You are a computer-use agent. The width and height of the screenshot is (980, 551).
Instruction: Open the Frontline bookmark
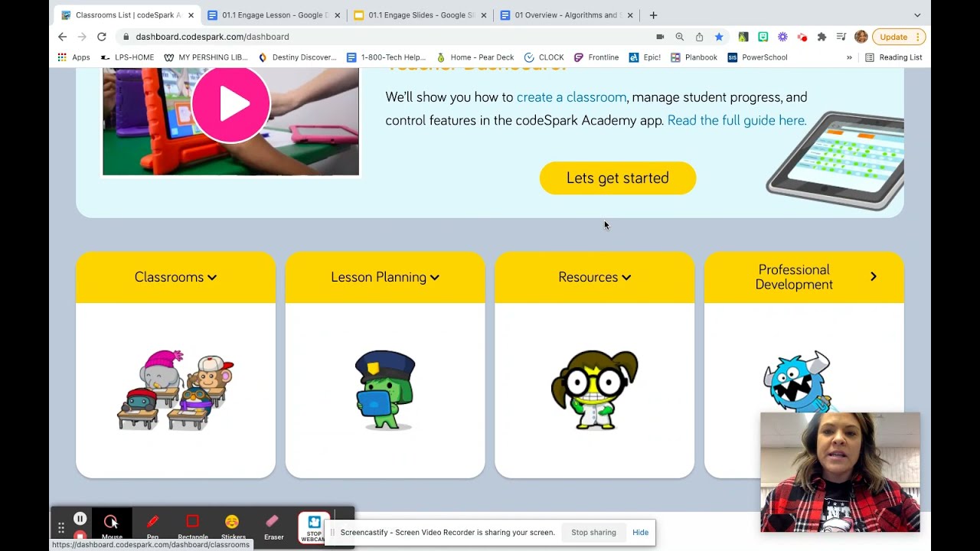coord(596,57)
